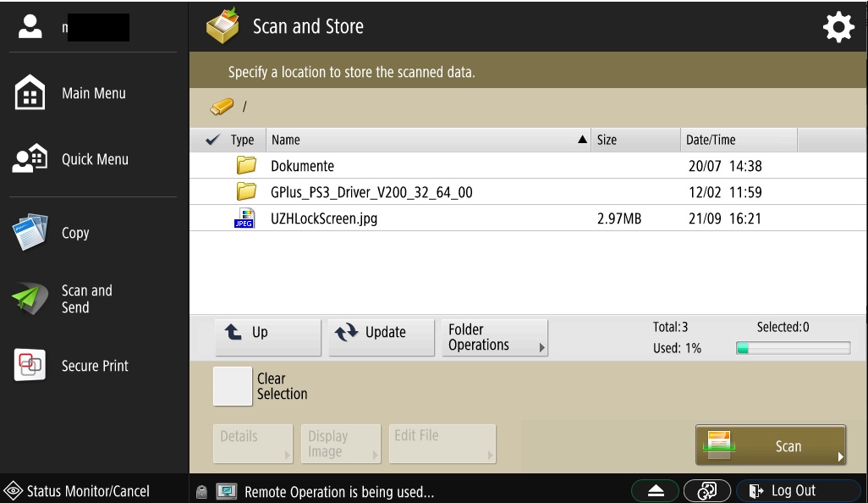The width and height of the screenshot is (868, 503).
Task: Toggle the select-all checkmark column header
Action: click(213, 140)
